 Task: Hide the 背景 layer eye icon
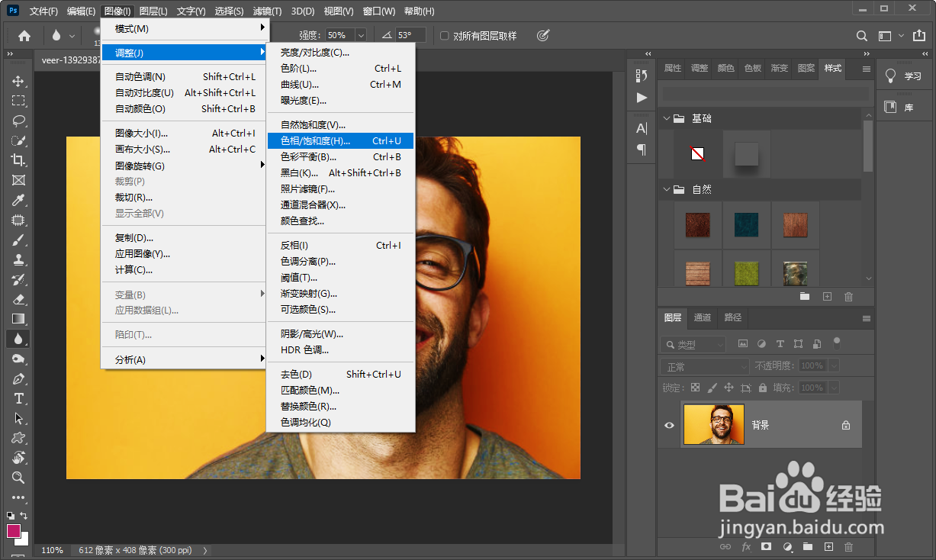tap(669, 425)
